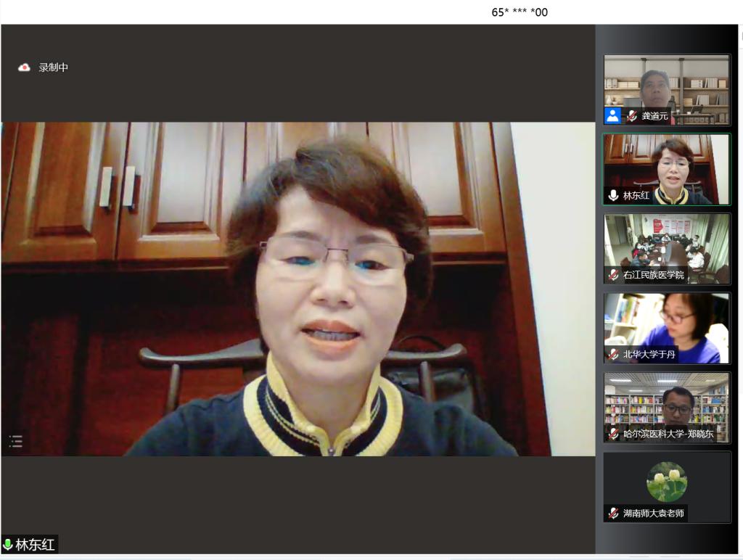Click the flower avatar of 湖南师大袁老师
Viewport: 743px width, 560px height.
pos(666,481)
